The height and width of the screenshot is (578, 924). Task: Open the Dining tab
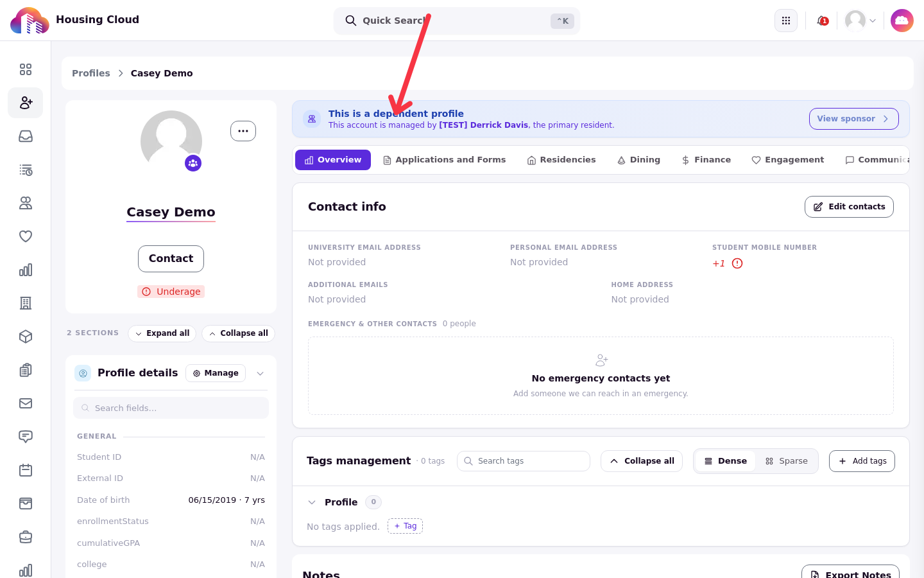638,160
